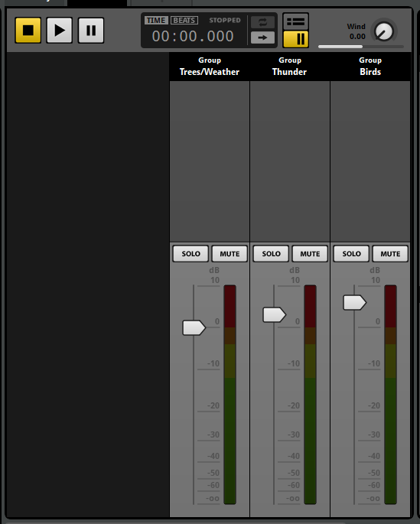Image resolution: width=420 pixels, height=524 pixels.
Task: Solo the Thunder group
Action: (271, 254)
